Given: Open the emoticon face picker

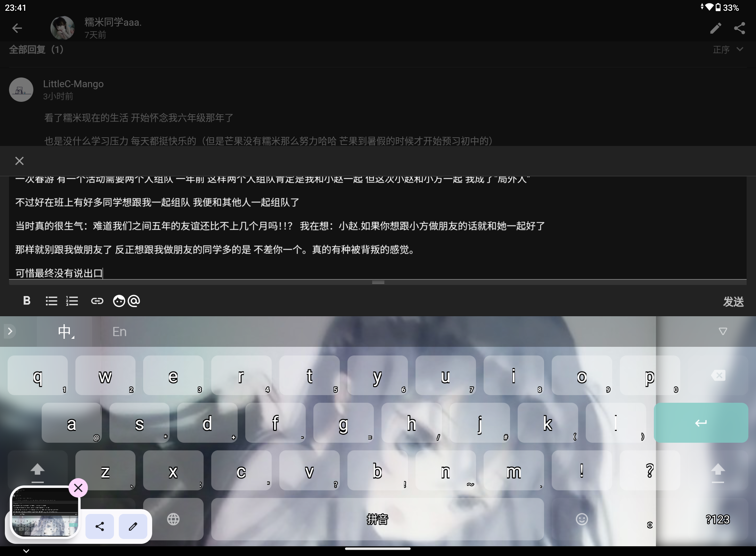Looking at the screenshot, I should point(119,301).
